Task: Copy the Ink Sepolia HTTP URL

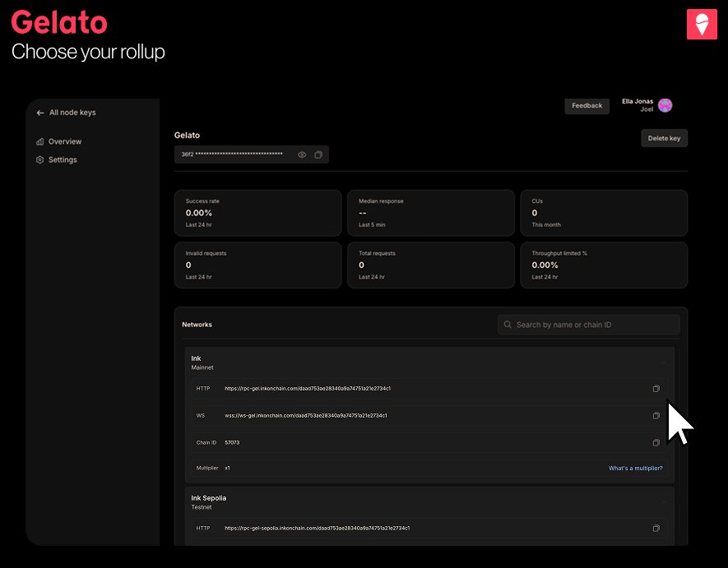Action: coord(656,528)
